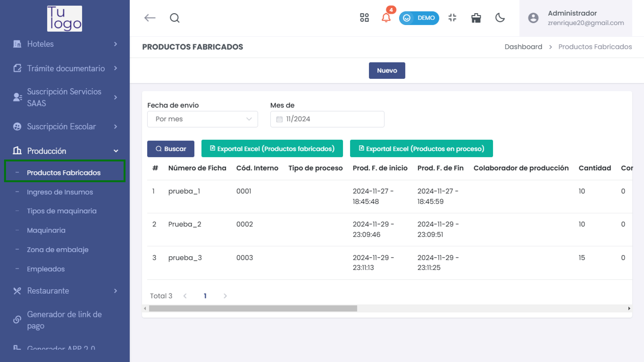This screenshot has height=362, width=644.
Task: Click the Mes de date field
Action: (327, 119)
